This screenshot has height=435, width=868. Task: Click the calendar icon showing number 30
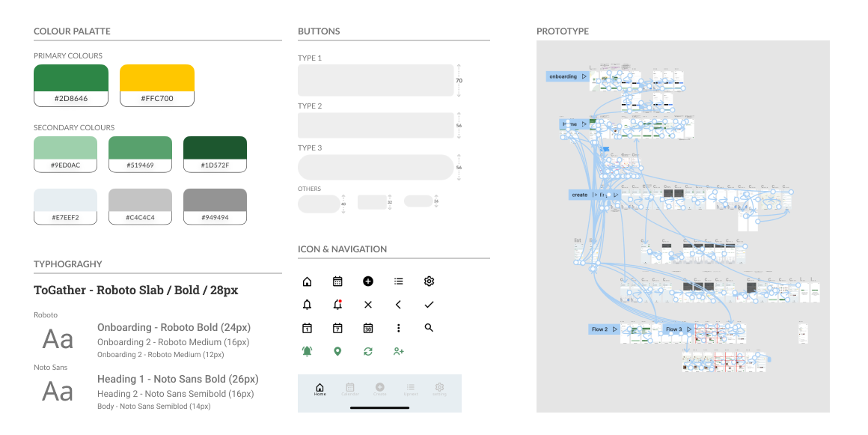pos(368,328)
